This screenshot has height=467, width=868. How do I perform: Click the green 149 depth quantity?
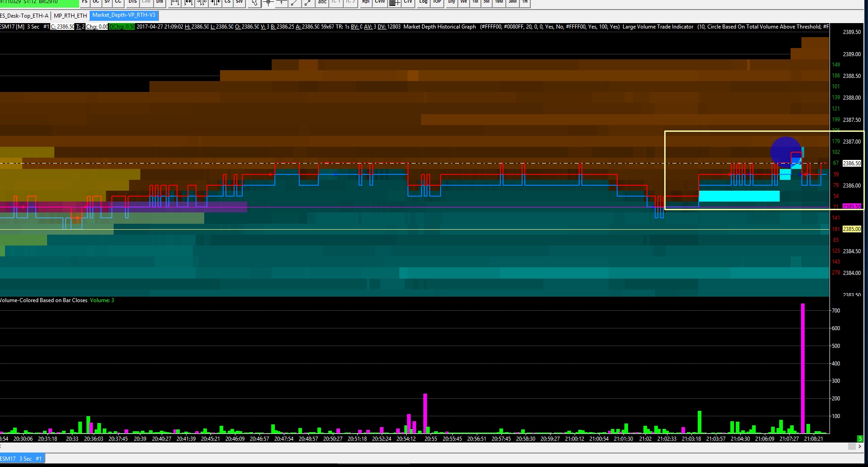point(836,65)
